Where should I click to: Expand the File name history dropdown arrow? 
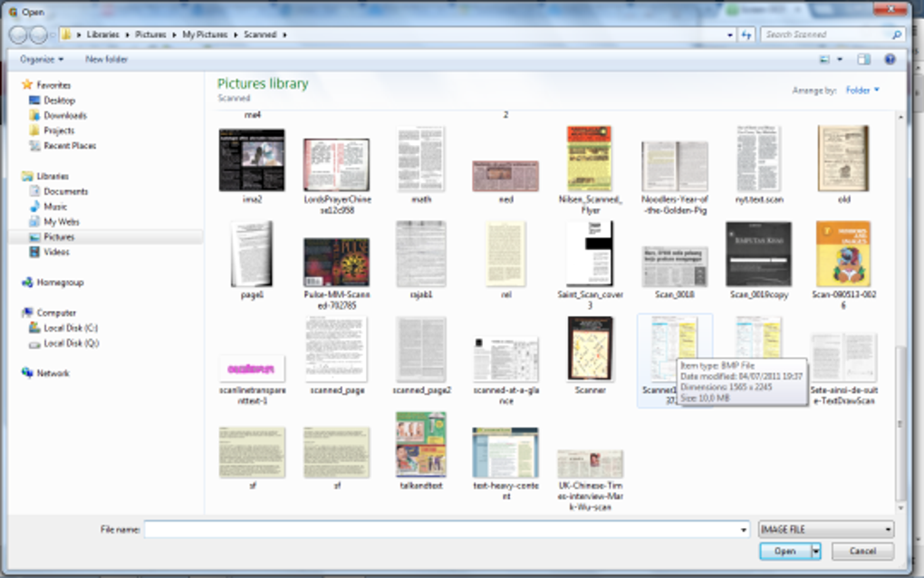743,530
